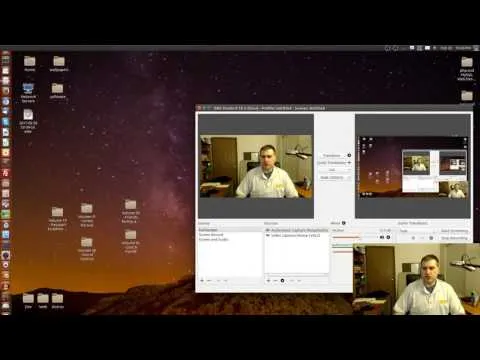This screenshot has width=480, height=360.
Task: Select the Screen and Audio scene
Action: pyautogui.click(x=230, y=239)
